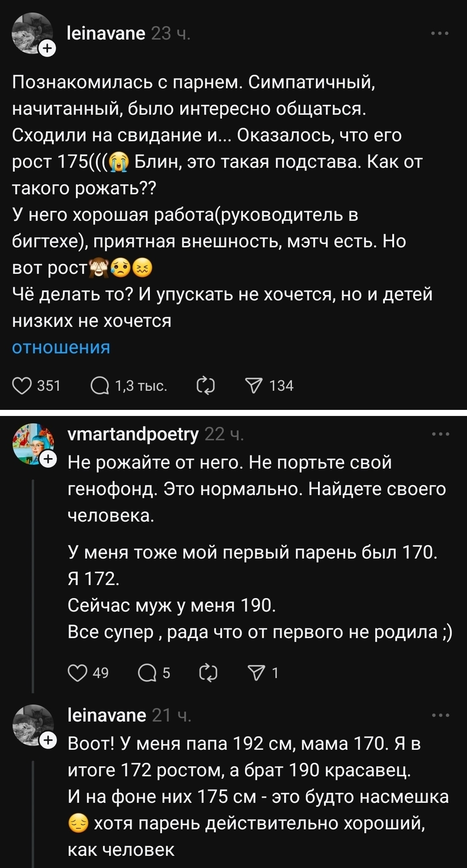
Task: Share vmartandpoetry's comment
Action: point(256,673)
